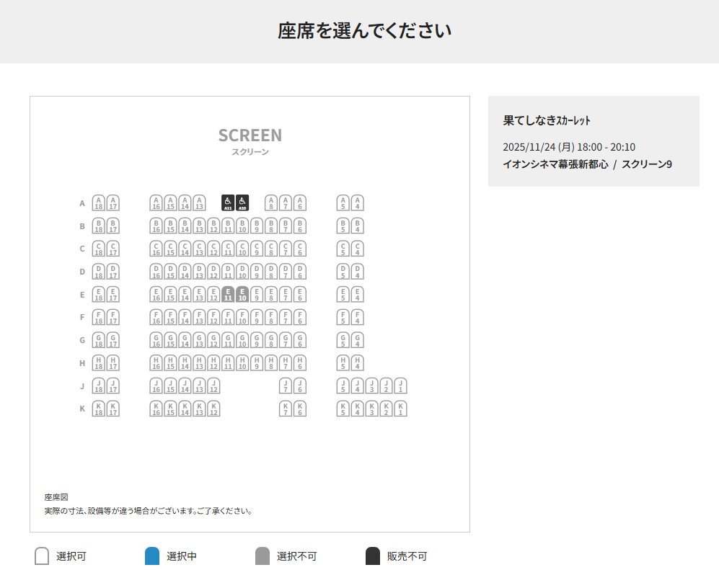The height and width of the screenshot is (588, 719).
Task: Select seat K12
Action: 213,409
